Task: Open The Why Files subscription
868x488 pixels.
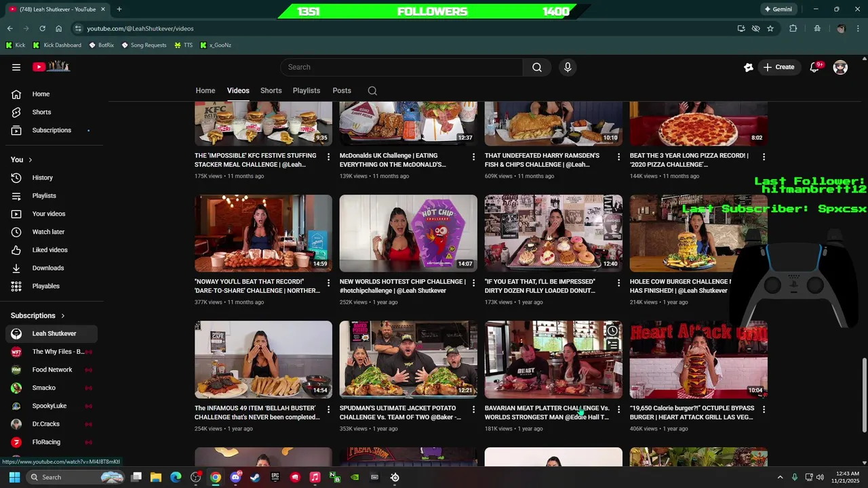Action: coord(52,352)
